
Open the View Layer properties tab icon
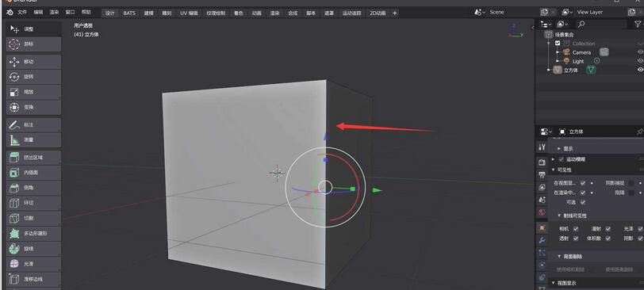click(542, 188)
